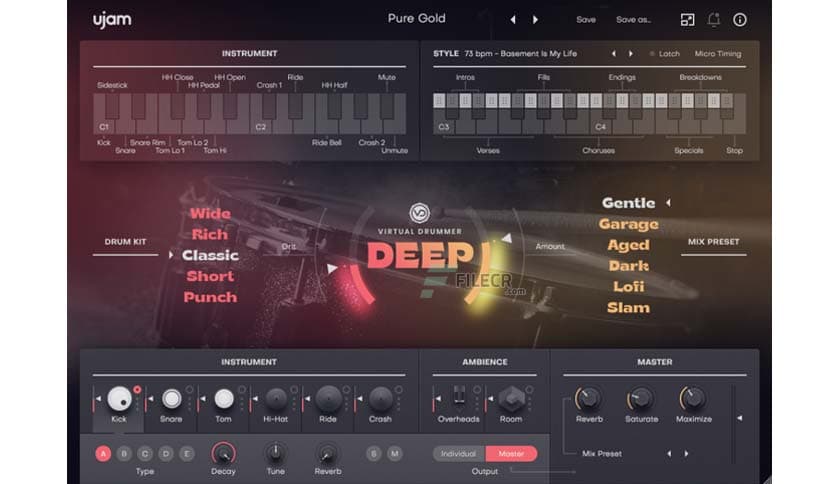This screenshot has width=836, height=484.
Task: Choose the Punch drum kit
Action: tap(210, 297)
